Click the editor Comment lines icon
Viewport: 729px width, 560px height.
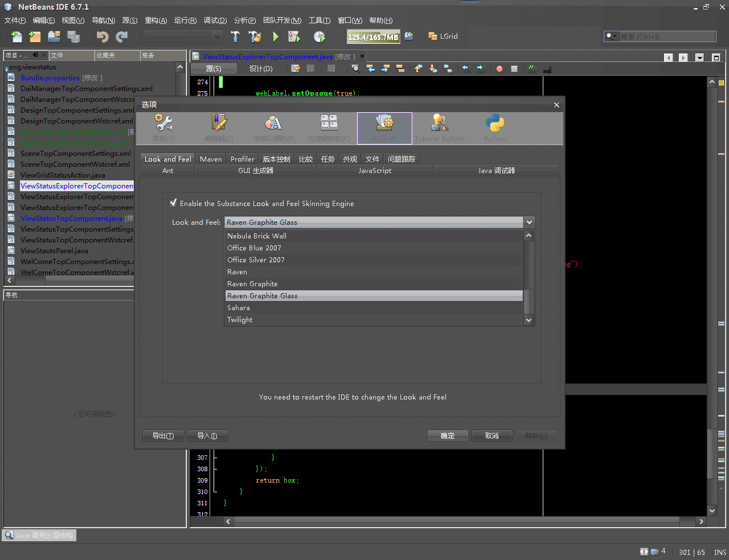tap(533, 69)
